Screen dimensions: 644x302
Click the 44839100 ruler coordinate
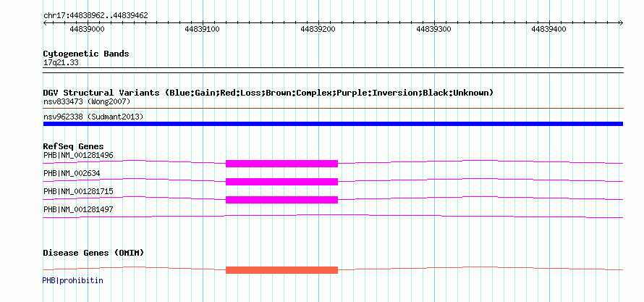tap(202, 29)
